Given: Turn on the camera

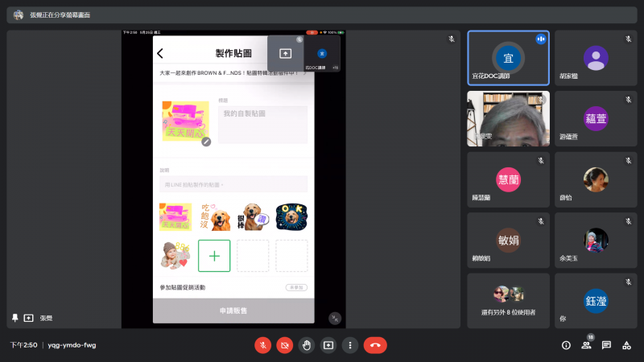Looking at the screenshot, I should (284, 345).
